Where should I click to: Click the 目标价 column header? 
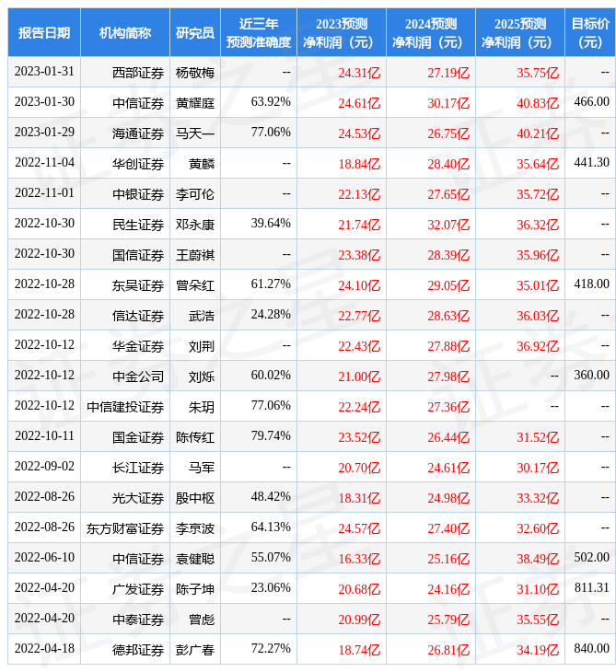pos(590,32)
